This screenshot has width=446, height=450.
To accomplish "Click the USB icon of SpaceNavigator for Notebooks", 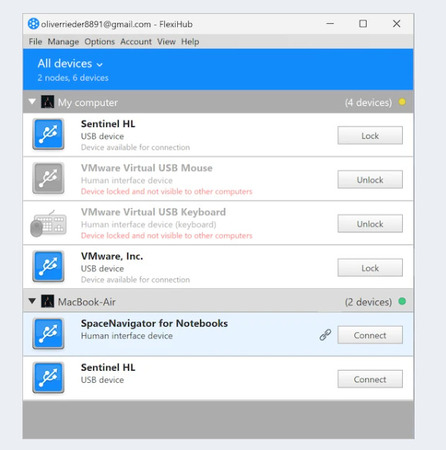I will pyautogui.click(x=48, y=333).
